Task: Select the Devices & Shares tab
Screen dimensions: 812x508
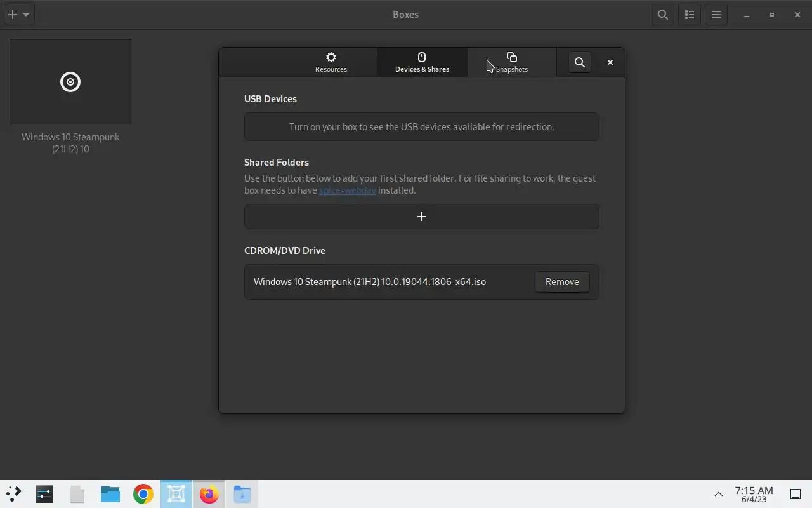Action: pyautogui.click(x=422, y=62)
